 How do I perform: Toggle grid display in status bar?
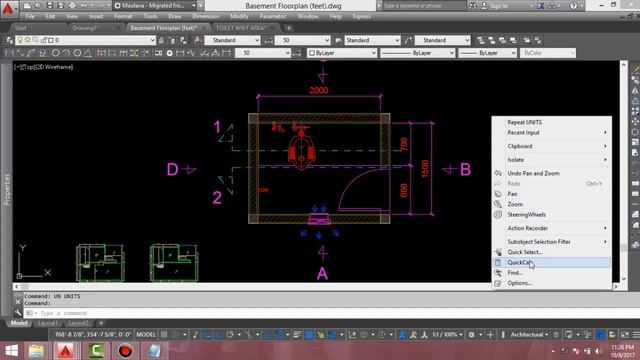[164, 335]
